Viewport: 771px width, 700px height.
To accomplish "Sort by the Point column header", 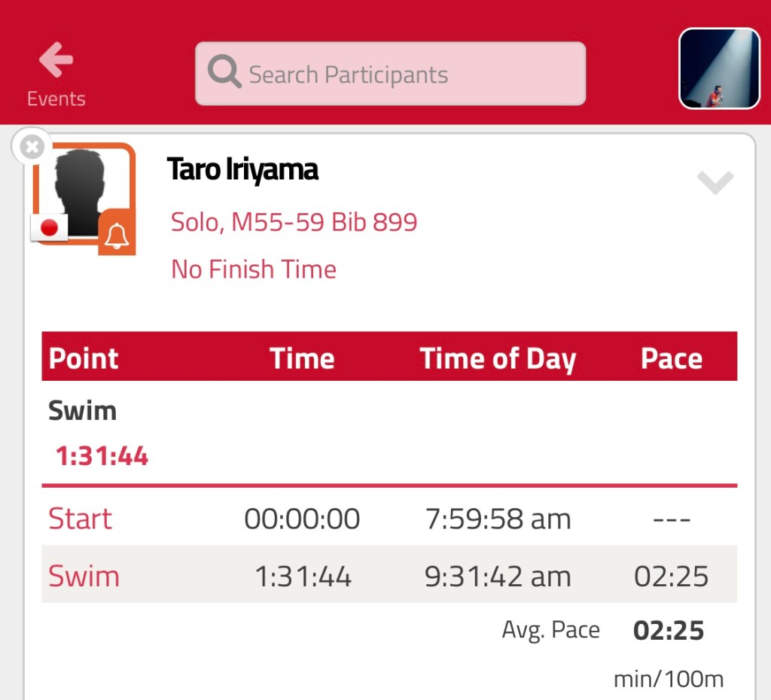I will 84,358.
